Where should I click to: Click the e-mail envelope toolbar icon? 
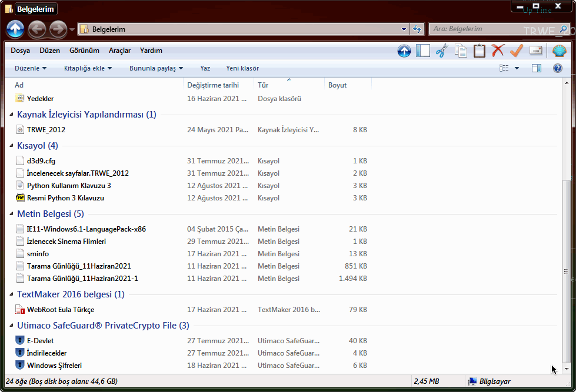click(x=536, y=51)
